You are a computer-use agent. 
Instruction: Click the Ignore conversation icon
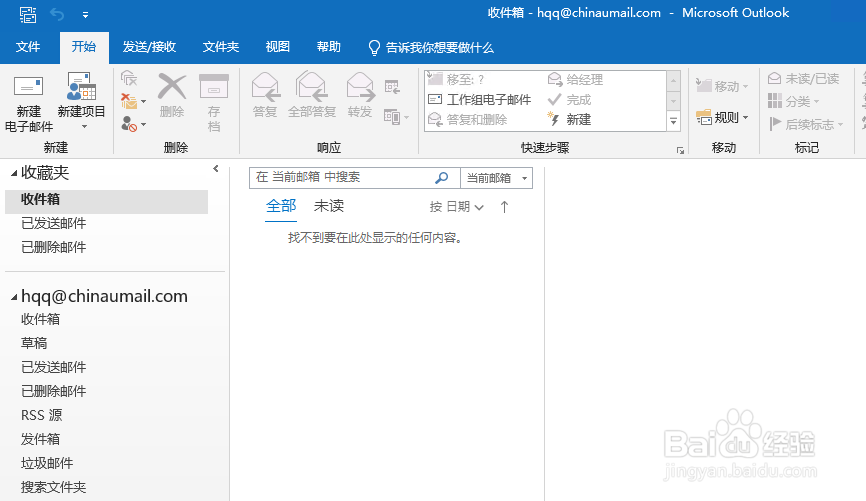129,78
